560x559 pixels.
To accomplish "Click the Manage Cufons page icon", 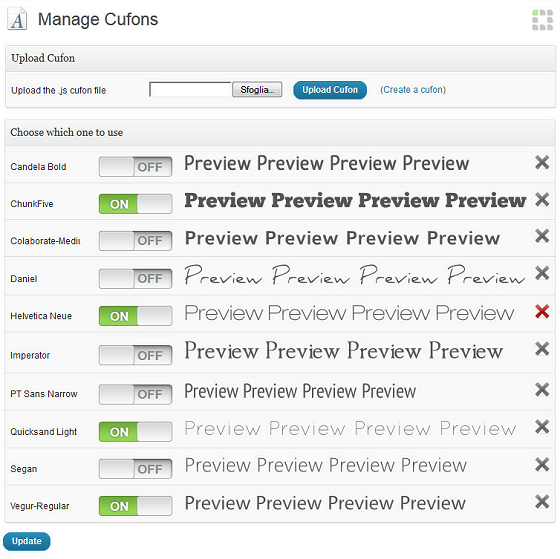I will coord(17,19).
